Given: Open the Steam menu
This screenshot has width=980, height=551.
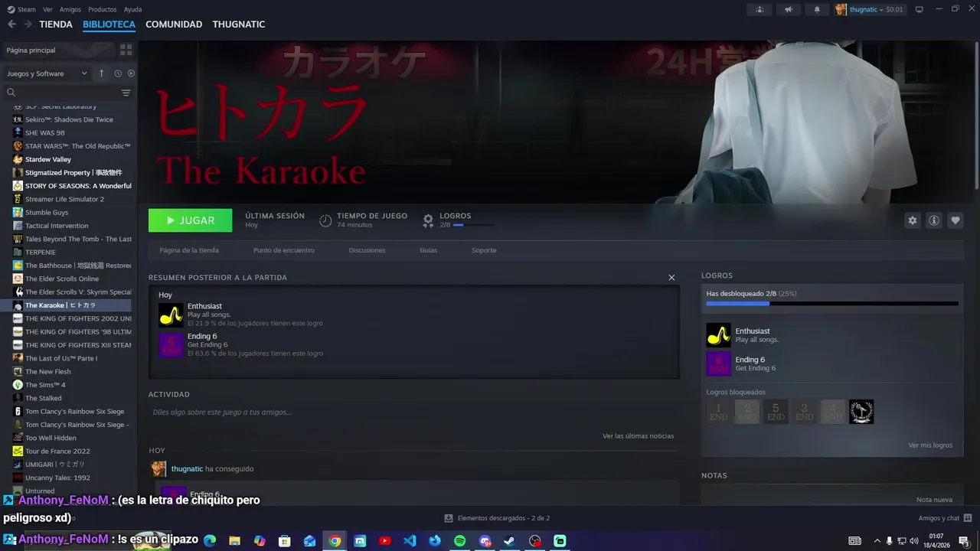Looking at the screenshot, I should click(21, 9).
